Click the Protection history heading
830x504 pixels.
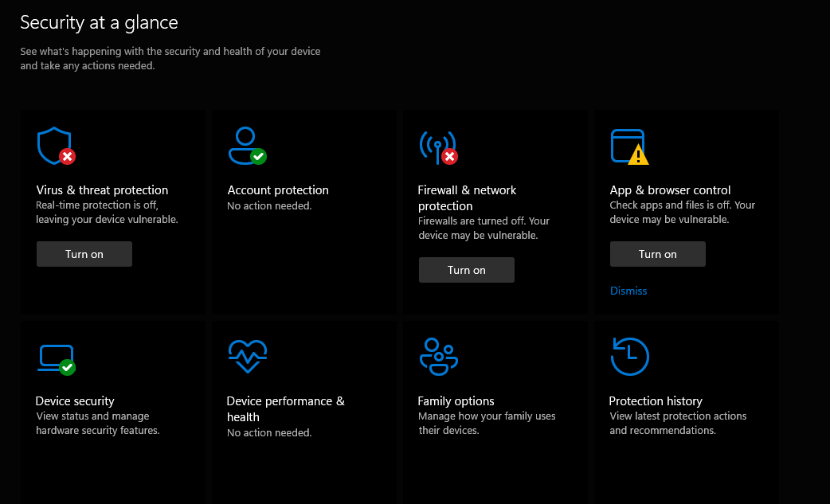tap(656, 401)
